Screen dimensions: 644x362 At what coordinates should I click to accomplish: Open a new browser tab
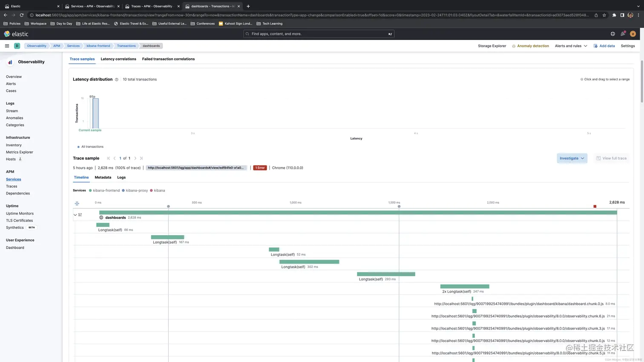tap(248, 6)
